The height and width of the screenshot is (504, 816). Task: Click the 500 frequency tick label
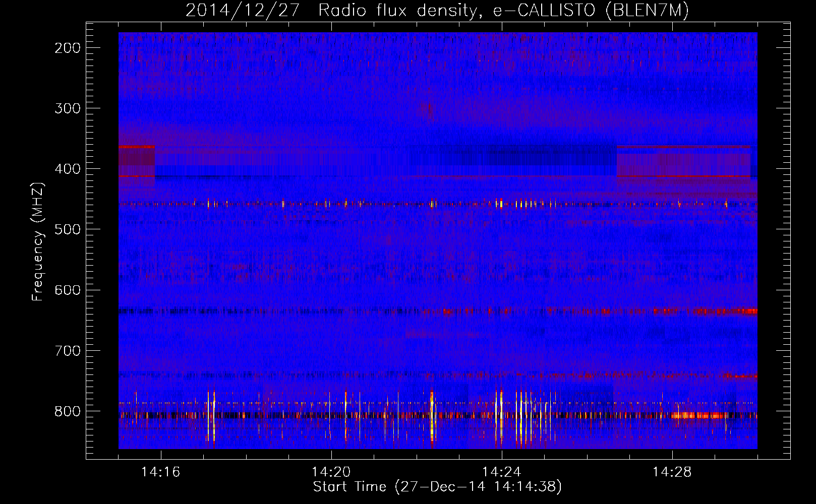click(67, 229)
